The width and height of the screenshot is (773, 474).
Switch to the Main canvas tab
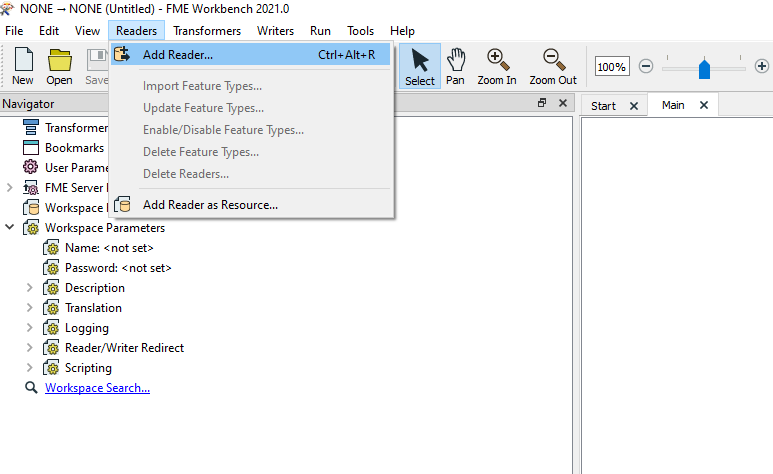pos(673,105)
